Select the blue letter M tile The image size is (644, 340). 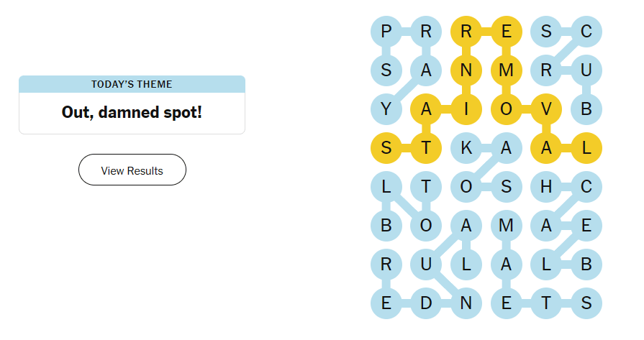[x=506, y=226]
